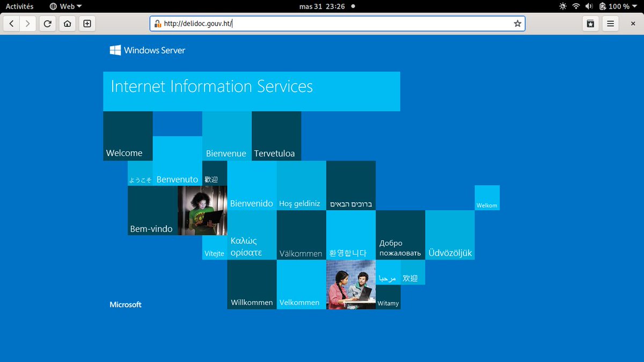Click the volume icon in system tray
Viewport: 644px width, 362px height.
coord(589,6)
